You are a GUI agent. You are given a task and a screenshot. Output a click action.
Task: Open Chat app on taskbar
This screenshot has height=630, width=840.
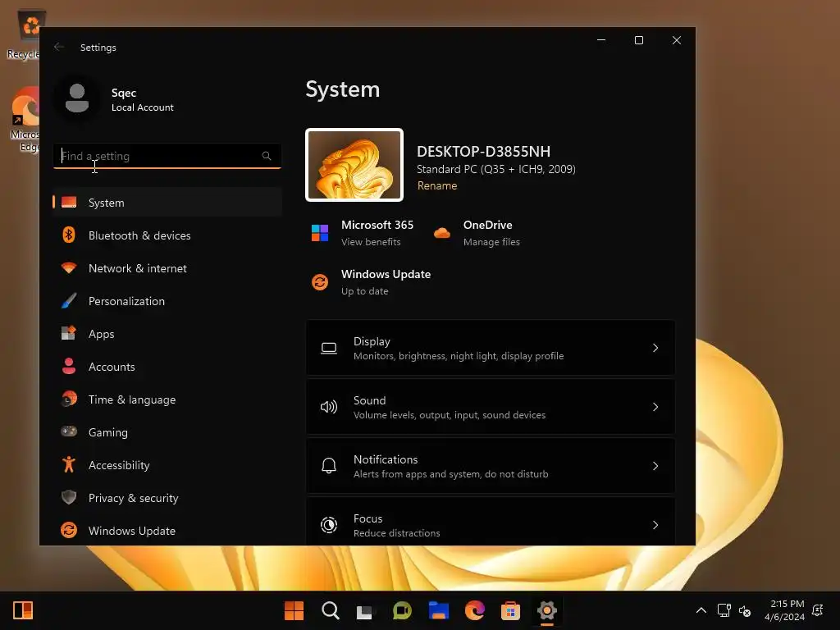tap(402, 610)
